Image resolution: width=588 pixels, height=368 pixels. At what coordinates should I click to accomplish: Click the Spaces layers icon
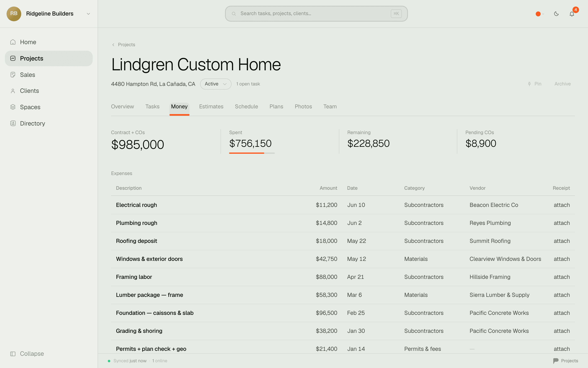13,107
